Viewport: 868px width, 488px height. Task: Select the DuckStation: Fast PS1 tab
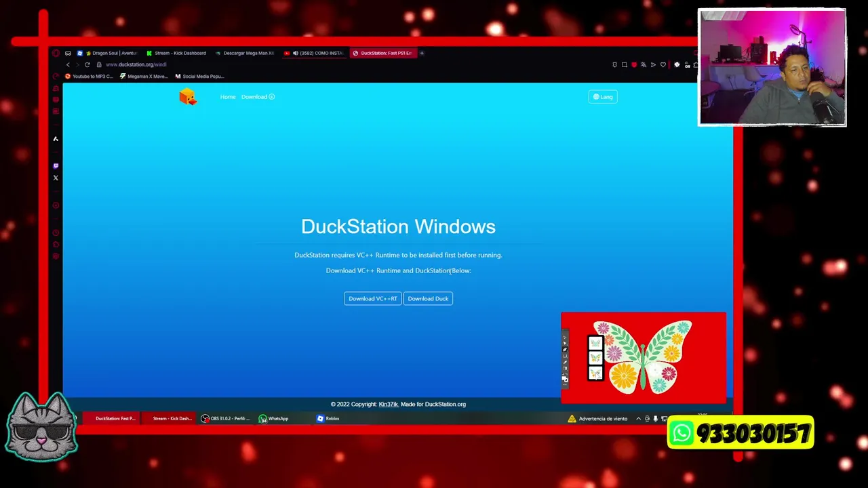click(x=383, y=53)
